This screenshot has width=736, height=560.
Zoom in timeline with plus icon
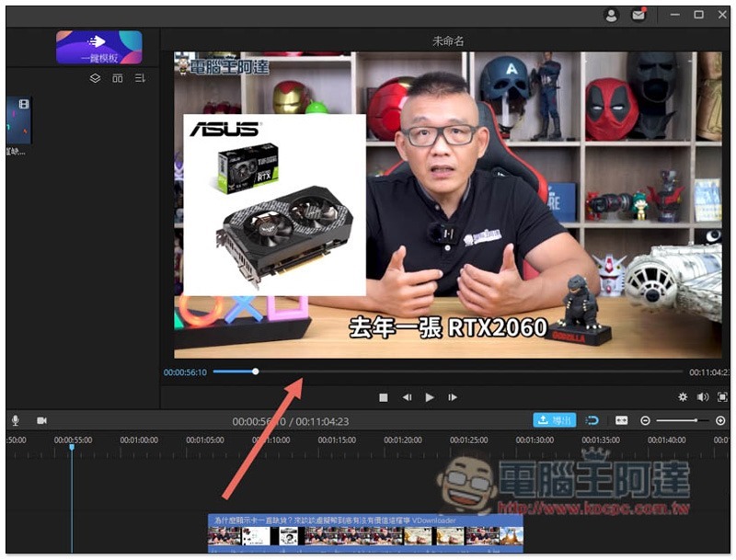[x=720, y=421]
